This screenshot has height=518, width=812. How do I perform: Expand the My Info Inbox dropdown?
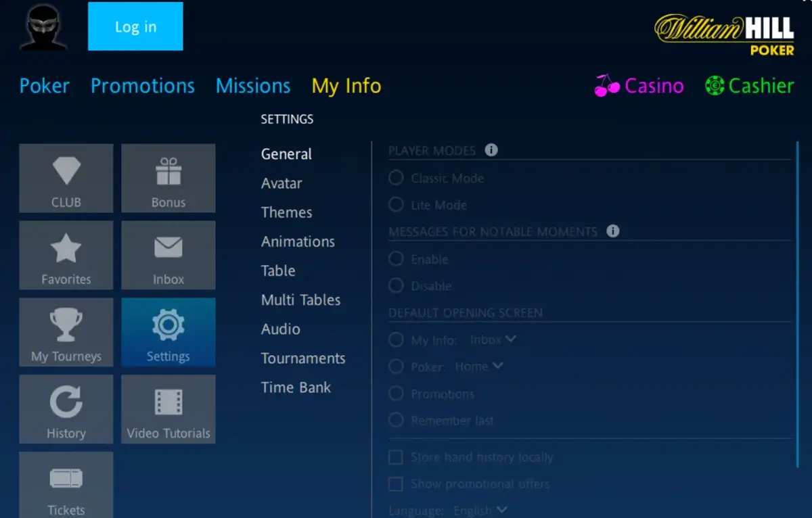(x=493, y=339)
